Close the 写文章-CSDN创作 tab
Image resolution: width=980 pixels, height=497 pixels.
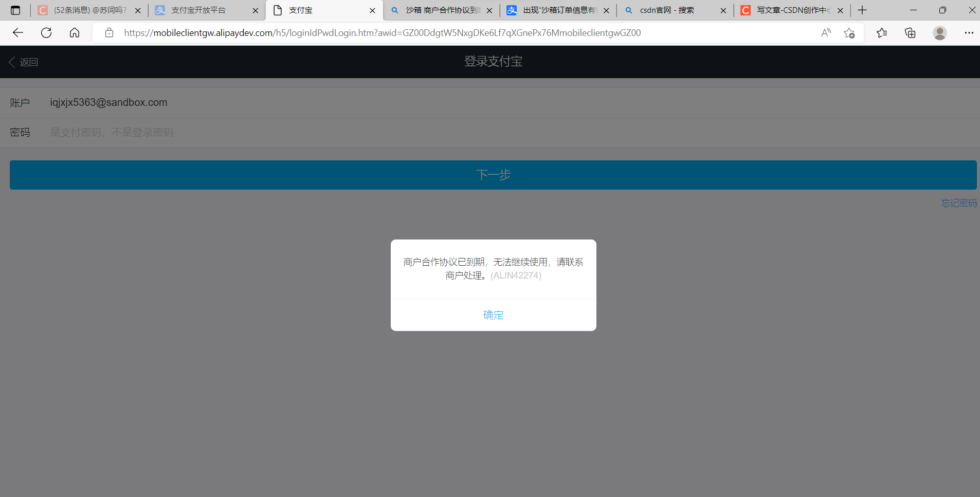pyautogui.click(x=841, y=10)
